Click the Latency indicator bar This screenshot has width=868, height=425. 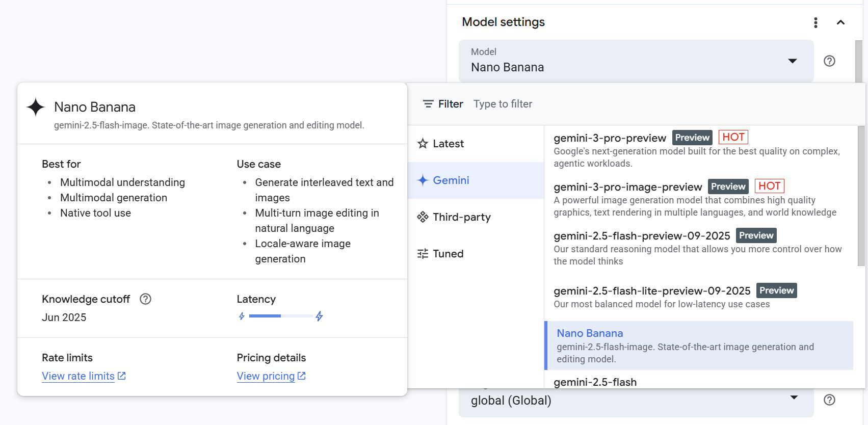[x=280, y=316]
